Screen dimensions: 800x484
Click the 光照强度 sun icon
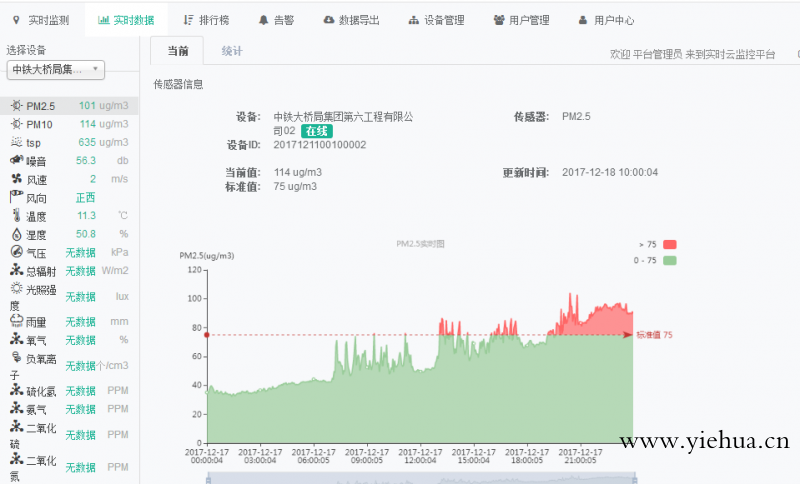pyautogui.click(x=16, y=288)
